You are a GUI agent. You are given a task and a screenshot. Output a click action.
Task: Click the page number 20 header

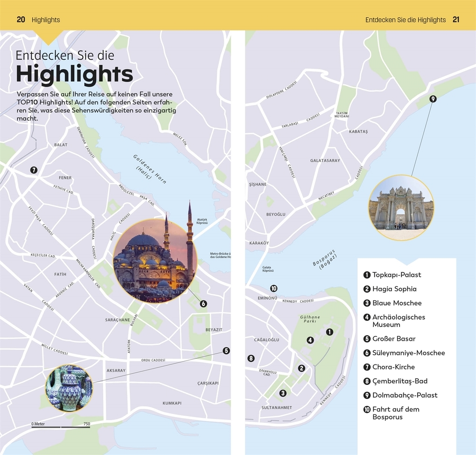click(21, 20)
